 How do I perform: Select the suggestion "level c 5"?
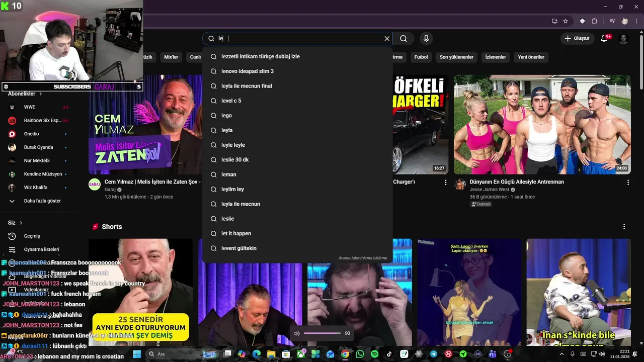tap(297, 101)
